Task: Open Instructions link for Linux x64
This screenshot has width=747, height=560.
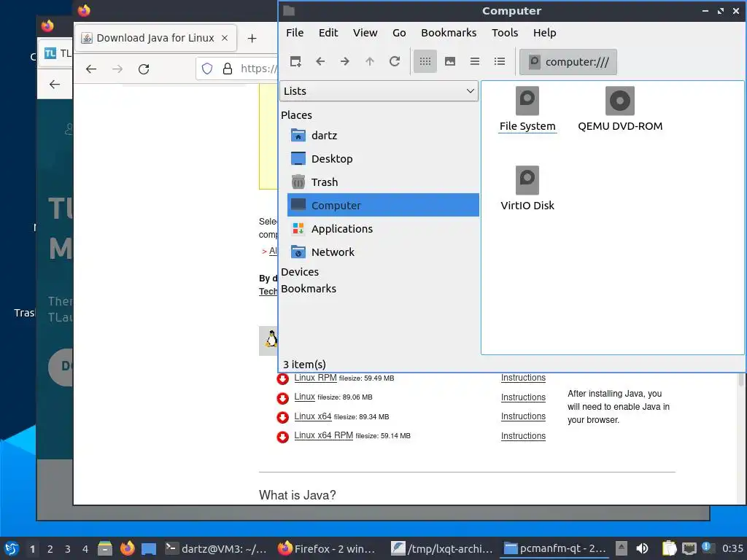Action: [523, 416]
